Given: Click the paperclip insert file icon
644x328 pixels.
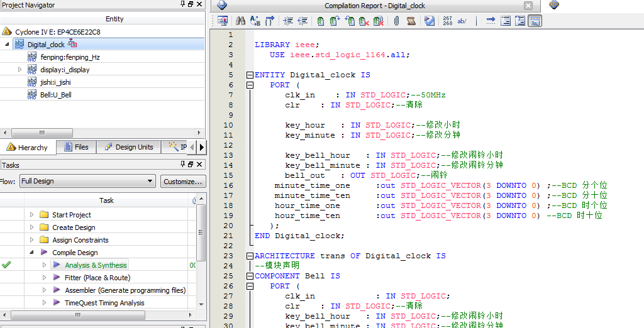Looking at the screenshot, I should point(396,21).
